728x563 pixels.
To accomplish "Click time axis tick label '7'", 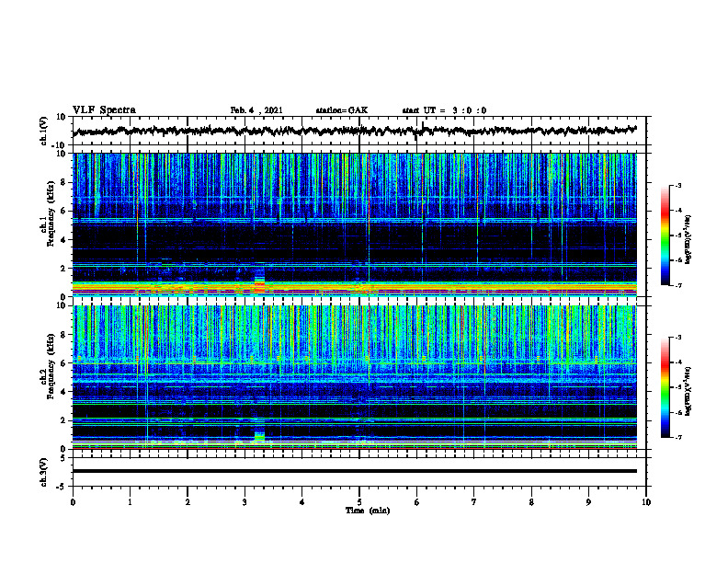I will 474,502.
